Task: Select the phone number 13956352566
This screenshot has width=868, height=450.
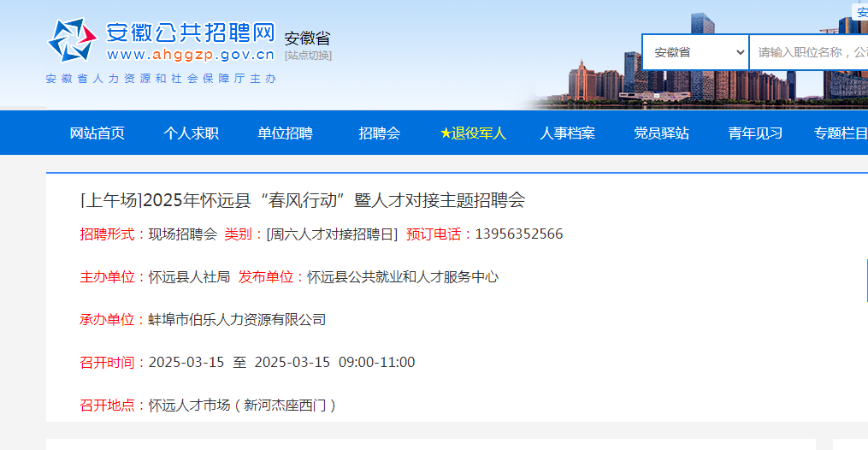Action: tap(519, 234)
